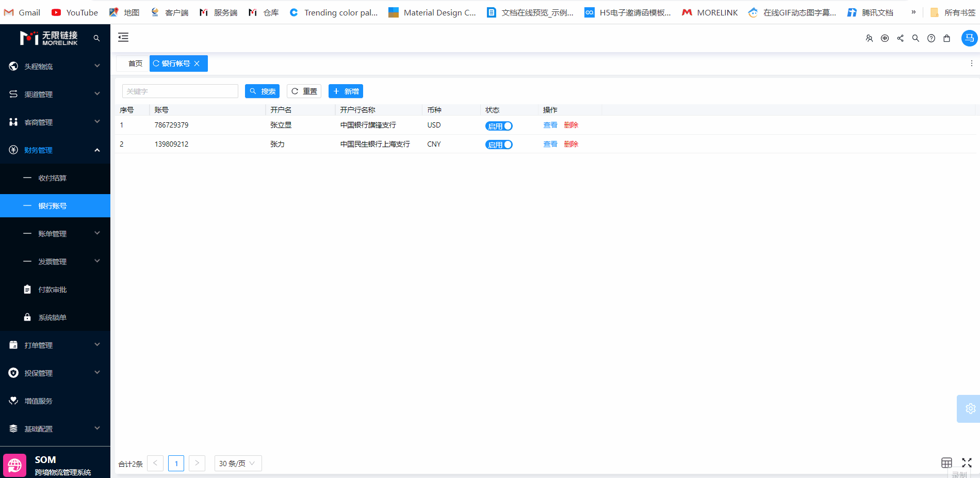Switch to the 首页 tab
This screenshot has width=980, height=478.
(x=135, y=63)
